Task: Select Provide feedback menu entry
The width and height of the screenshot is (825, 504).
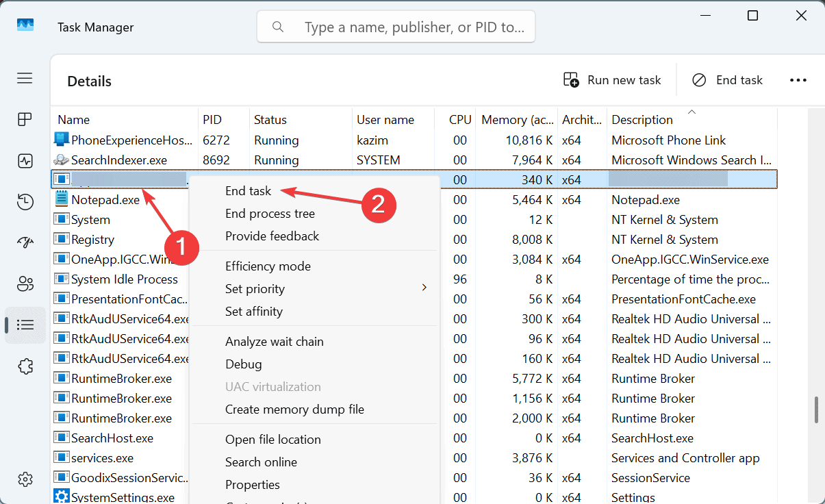Action: click(x=272, y=236)
